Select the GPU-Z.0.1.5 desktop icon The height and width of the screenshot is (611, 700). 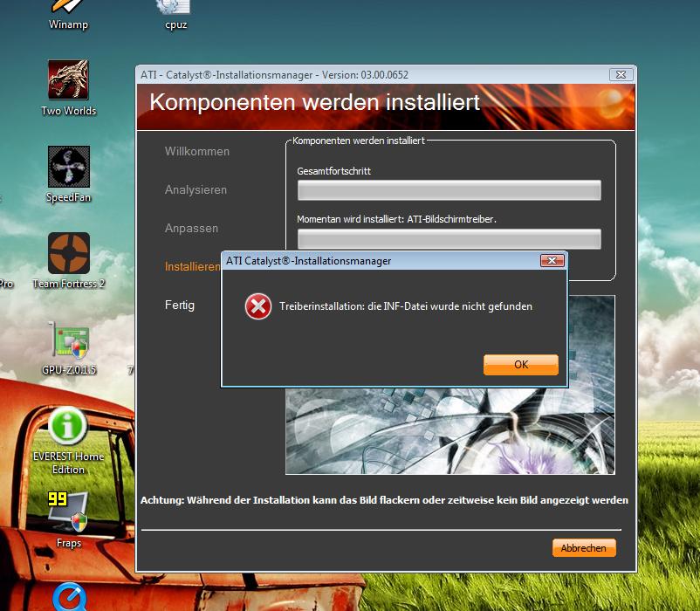click(69, 347)
